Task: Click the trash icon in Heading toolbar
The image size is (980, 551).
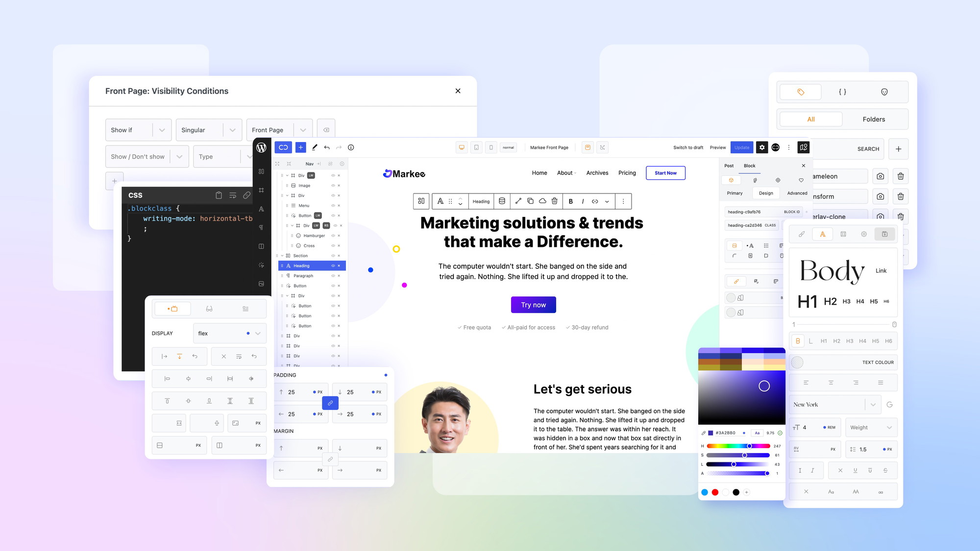Action: (555, 201)
